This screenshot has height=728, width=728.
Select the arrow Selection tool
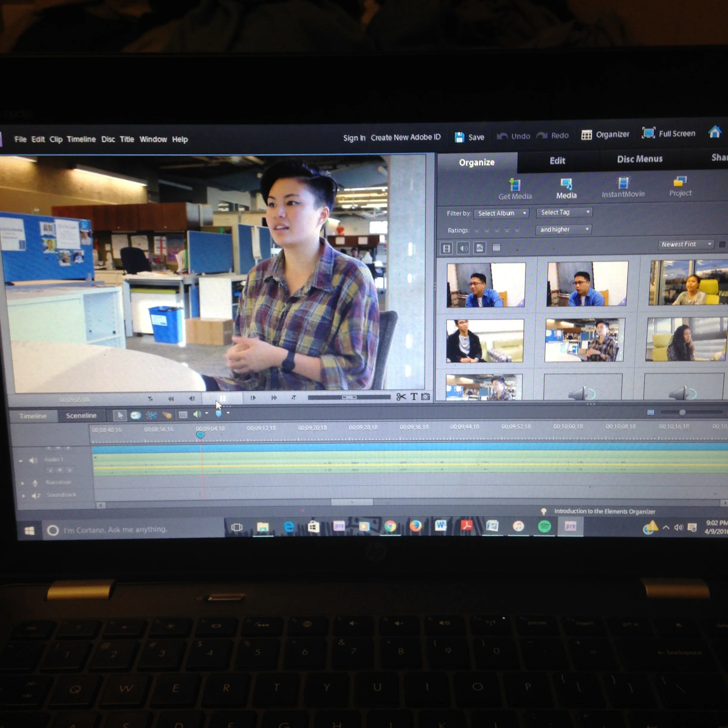point(120,415)
